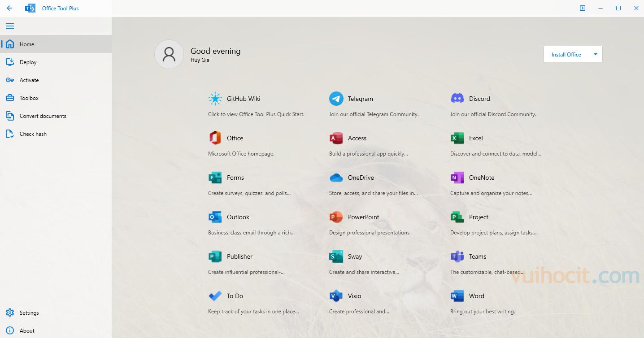This screenshot has width=644, height=338.
Task: Click the Visio icon
Action: tap(336, 296)
